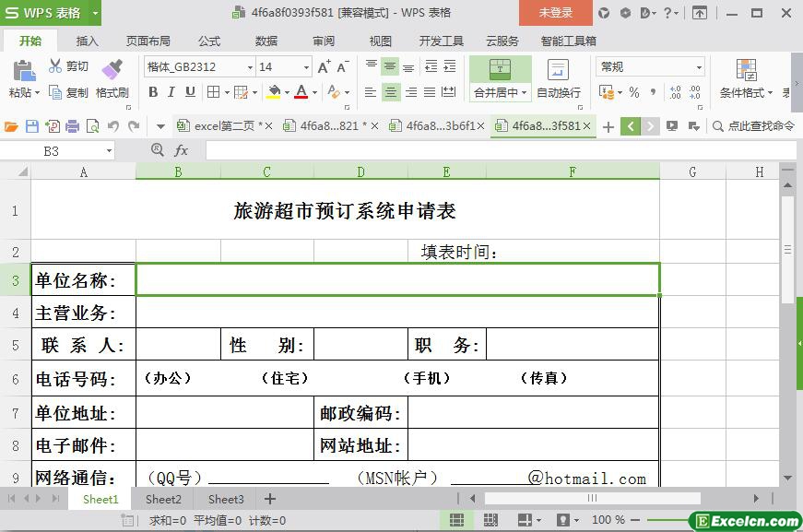
Task: Click the Conditional Formatting icon
Action: [746, 70]
